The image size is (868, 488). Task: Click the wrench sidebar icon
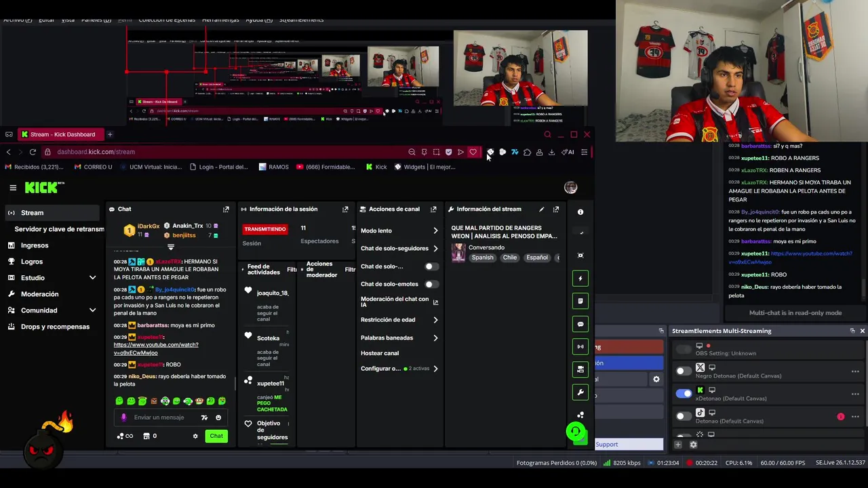580,392
